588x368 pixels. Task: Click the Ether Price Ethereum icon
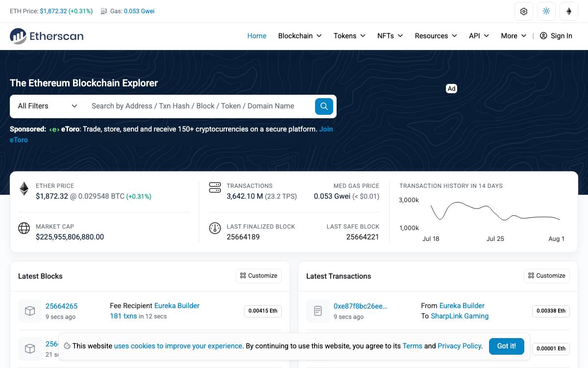tap(24, 189)
